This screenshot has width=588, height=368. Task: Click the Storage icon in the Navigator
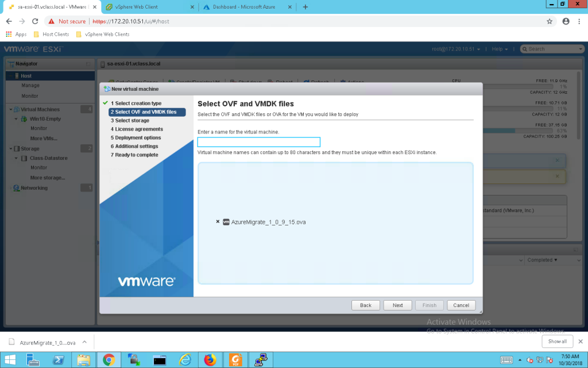tap(17, 149)
